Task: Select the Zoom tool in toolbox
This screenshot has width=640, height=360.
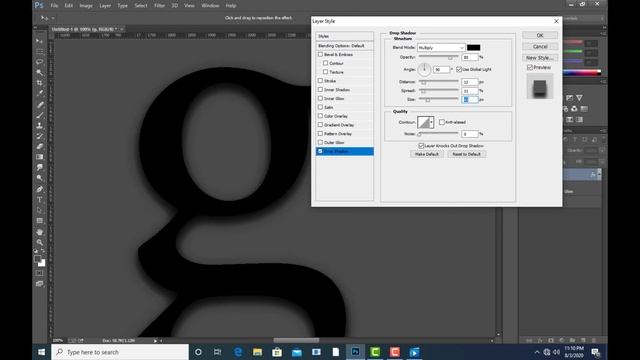Action: coord(40,242)
